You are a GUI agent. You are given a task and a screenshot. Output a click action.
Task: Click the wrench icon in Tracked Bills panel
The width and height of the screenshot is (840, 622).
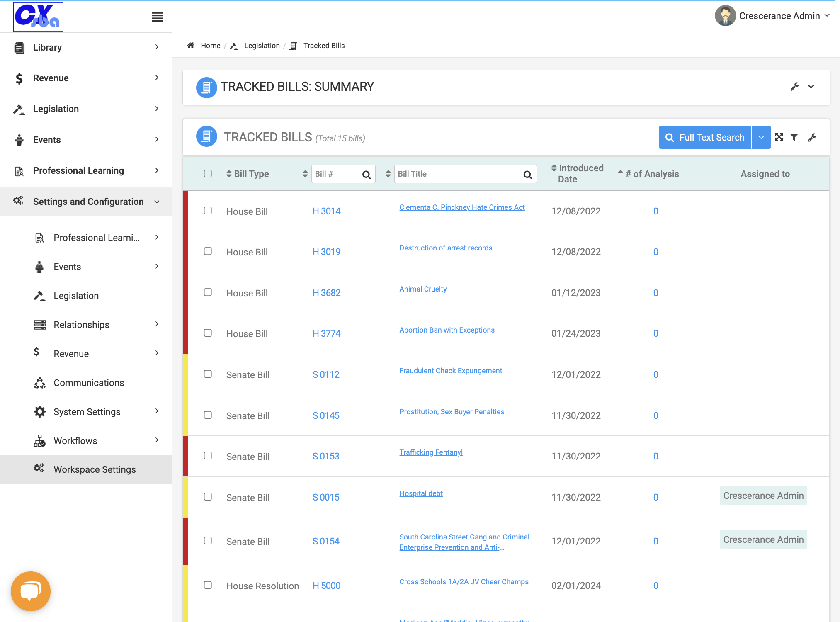[812, 137]
